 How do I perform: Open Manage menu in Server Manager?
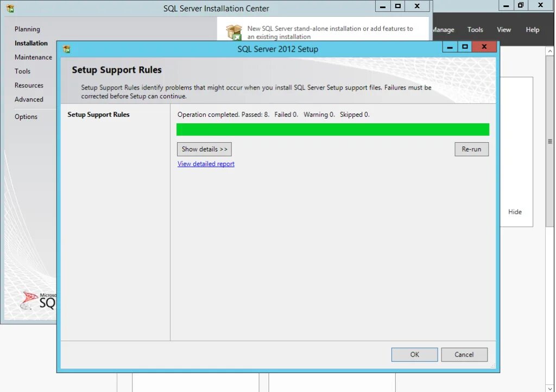(443, 30)
